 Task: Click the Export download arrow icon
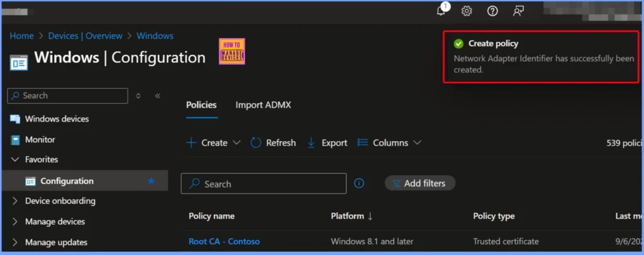[311, 143]
